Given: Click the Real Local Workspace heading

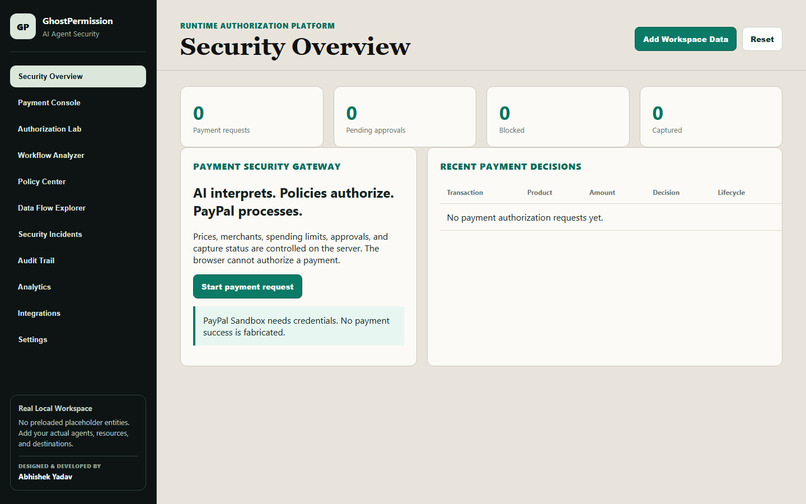Looking at the screenshot, I should 55,408.
